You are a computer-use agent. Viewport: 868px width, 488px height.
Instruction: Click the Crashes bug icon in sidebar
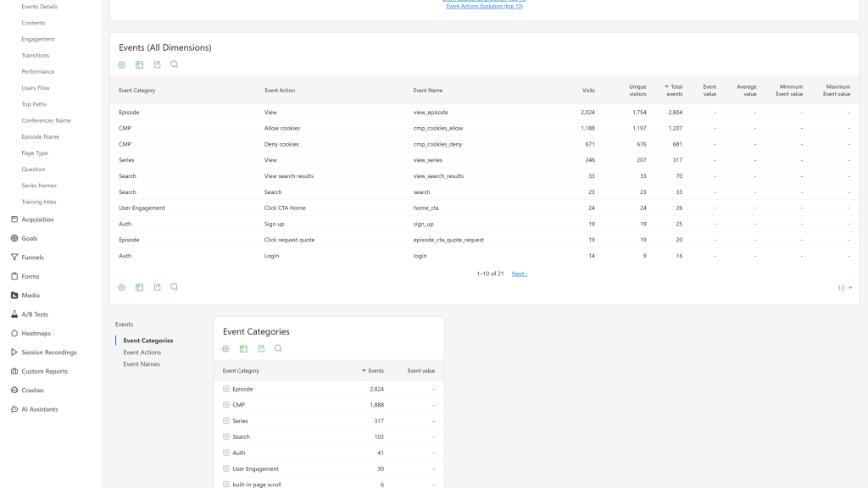(x=14, y=390)
